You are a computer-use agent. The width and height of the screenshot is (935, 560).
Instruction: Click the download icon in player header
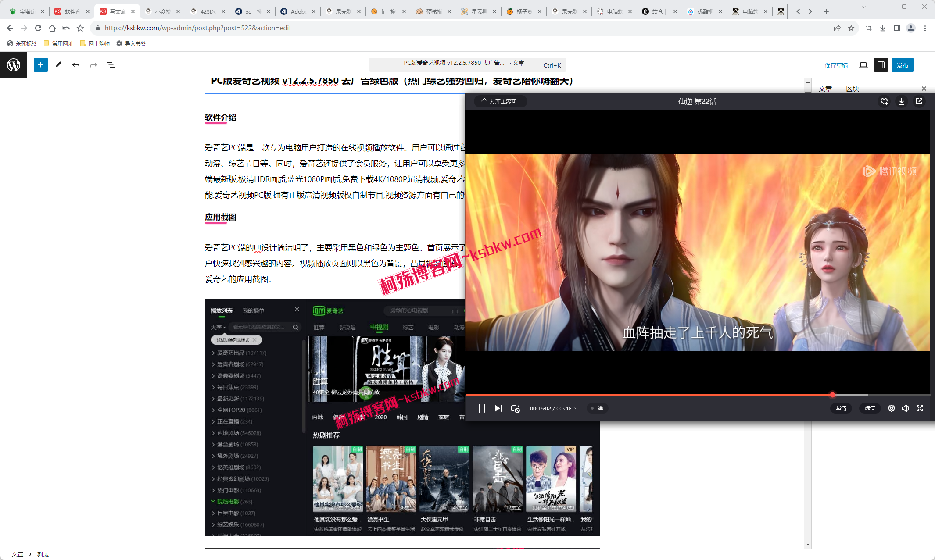click(902, 101)
